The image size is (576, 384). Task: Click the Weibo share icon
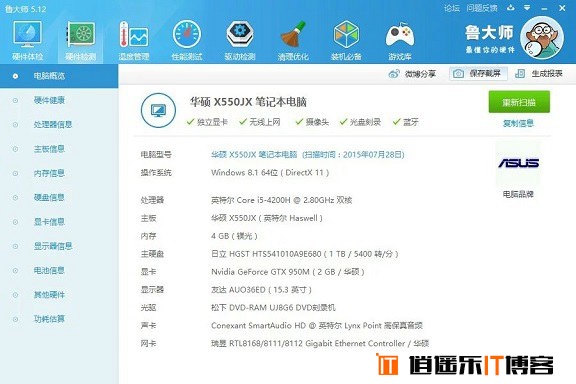point(394,74)
